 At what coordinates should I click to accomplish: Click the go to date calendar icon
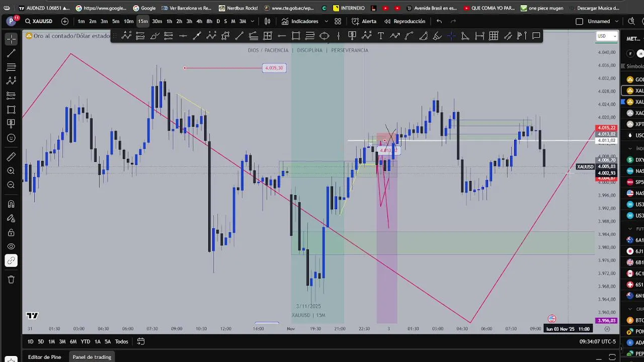(x=141, y=341)
